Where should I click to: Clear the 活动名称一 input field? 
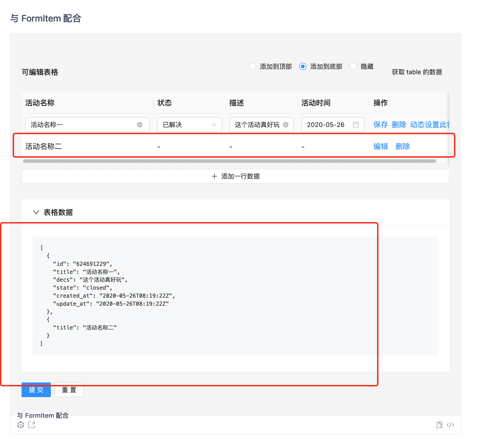[140, 125]
